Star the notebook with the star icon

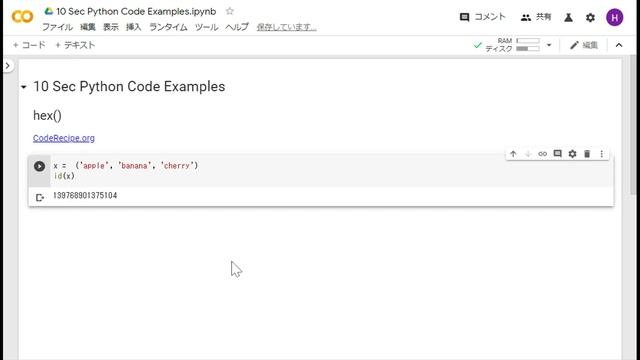coord(230,11)
